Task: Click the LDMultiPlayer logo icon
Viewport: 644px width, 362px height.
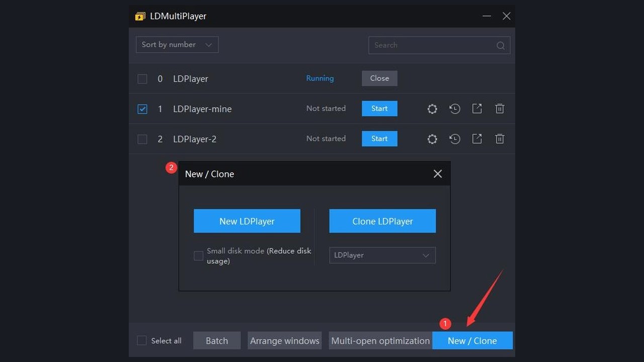Action: click(x=140, y=17)
